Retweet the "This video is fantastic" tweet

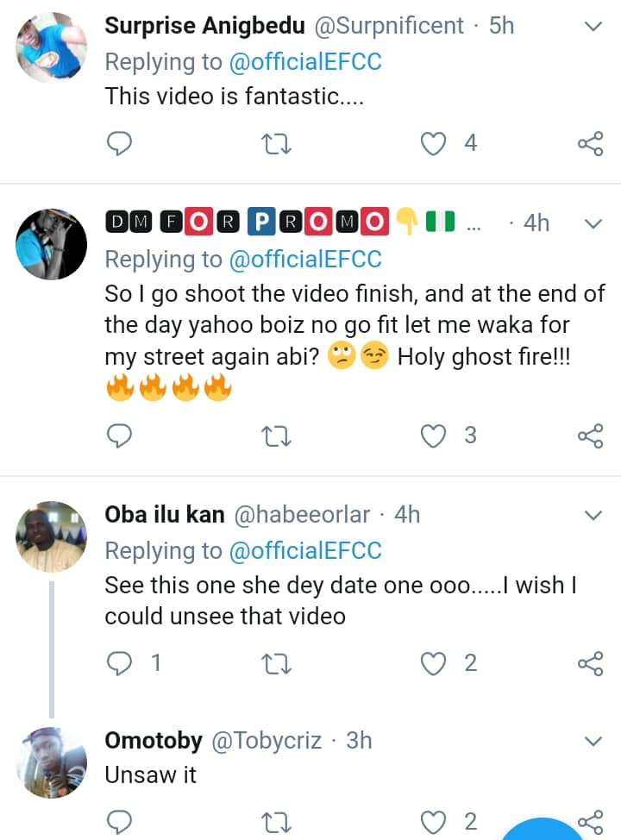tap(276, 143)
